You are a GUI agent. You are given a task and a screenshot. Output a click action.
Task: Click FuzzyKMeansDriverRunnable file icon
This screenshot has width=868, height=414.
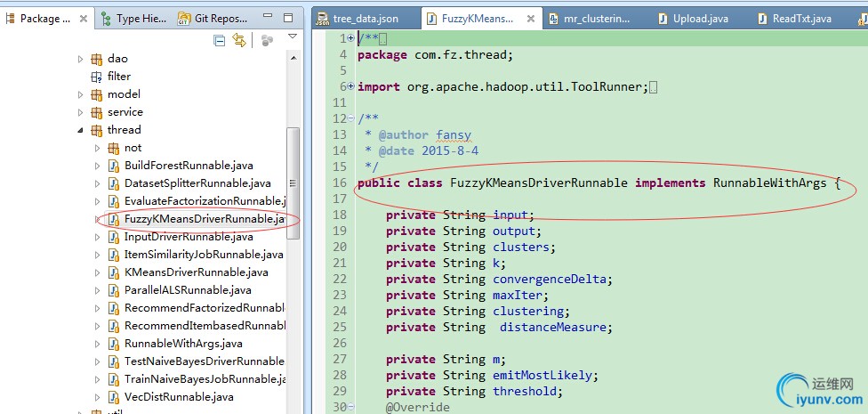(x=114, y=219)
